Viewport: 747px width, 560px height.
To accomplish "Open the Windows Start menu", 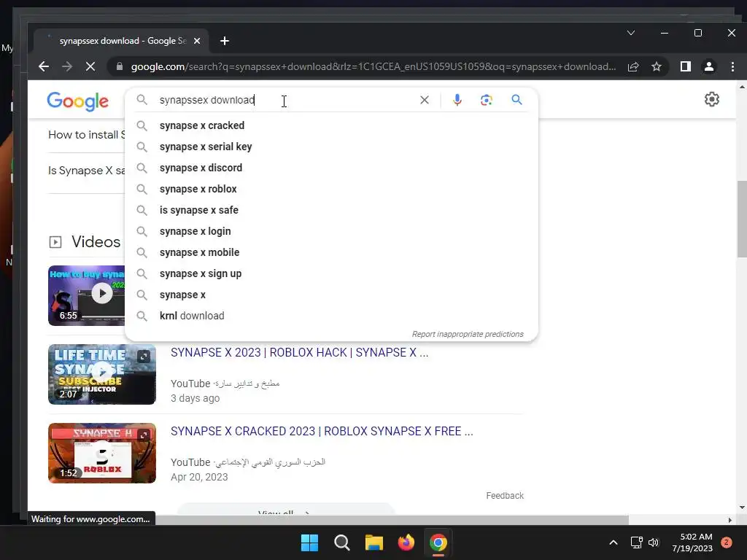I will coord(309,542).
